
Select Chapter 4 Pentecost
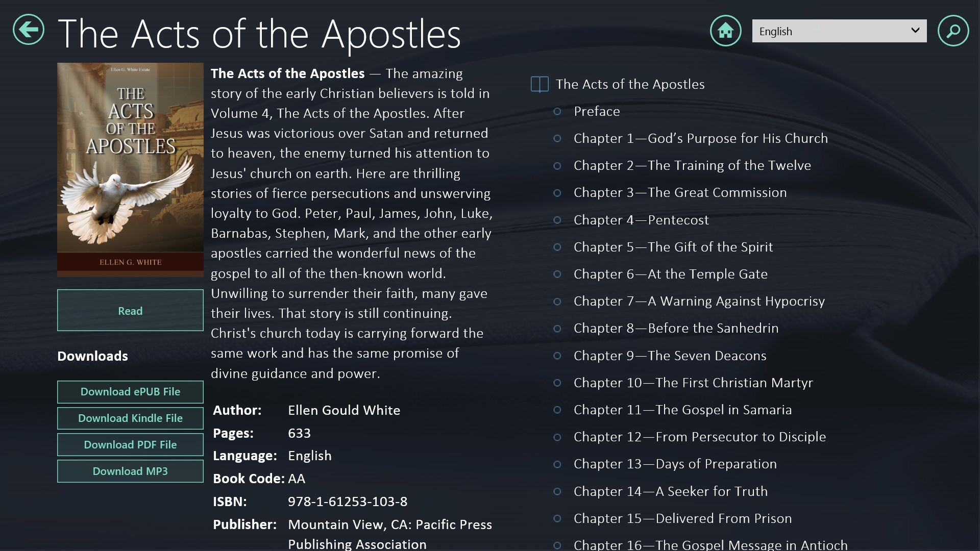pyautogui.click(x=641, y=220)
